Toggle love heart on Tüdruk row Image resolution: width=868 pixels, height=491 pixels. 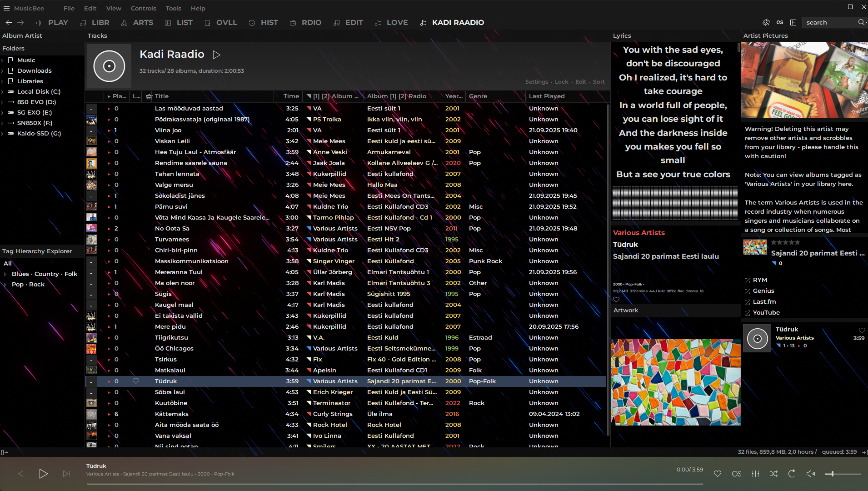click(x=136, y=381)
